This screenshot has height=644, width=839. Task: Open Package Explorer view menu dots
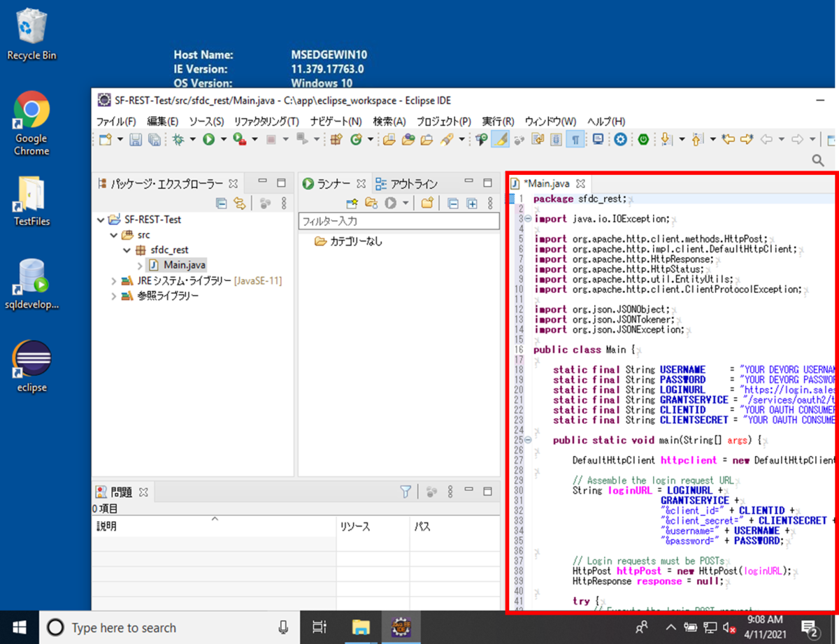coord(284,203)
